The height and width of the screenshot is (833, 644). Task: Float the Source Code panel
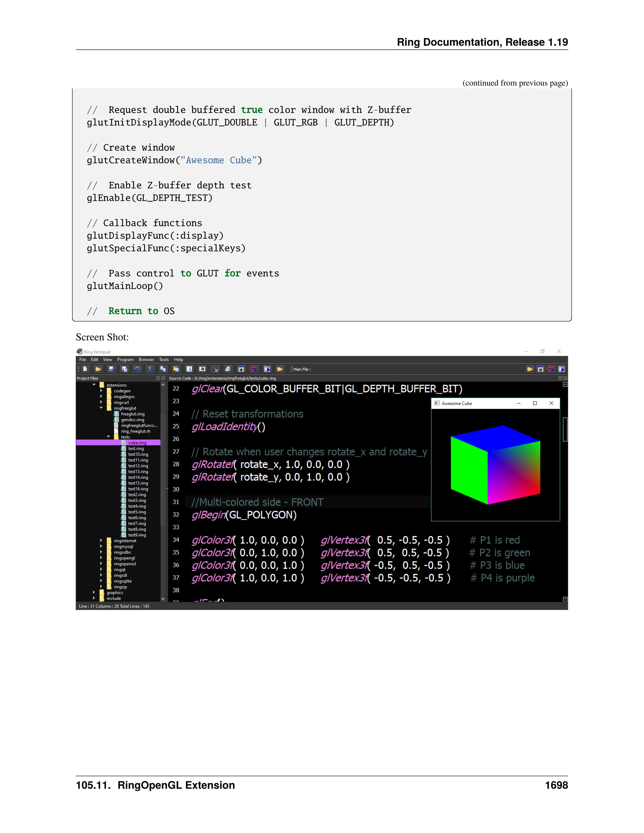click(x=560, y=378)
